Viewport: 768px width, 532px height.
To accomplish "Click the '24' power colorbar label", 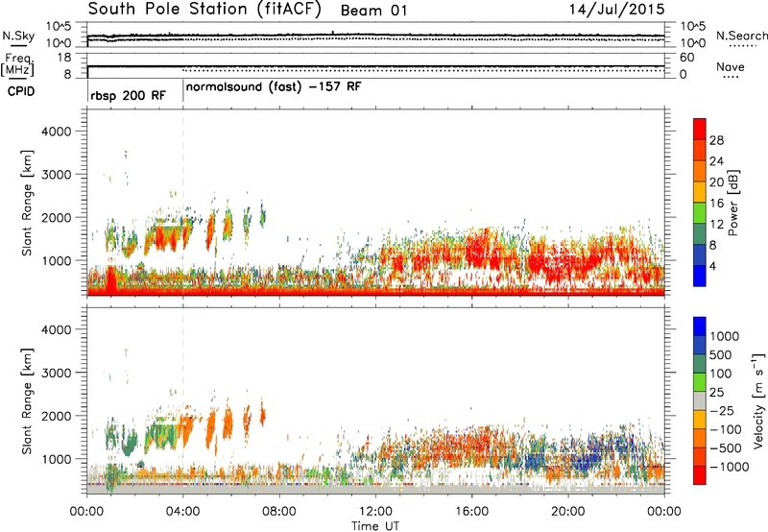I will (716, 161).
